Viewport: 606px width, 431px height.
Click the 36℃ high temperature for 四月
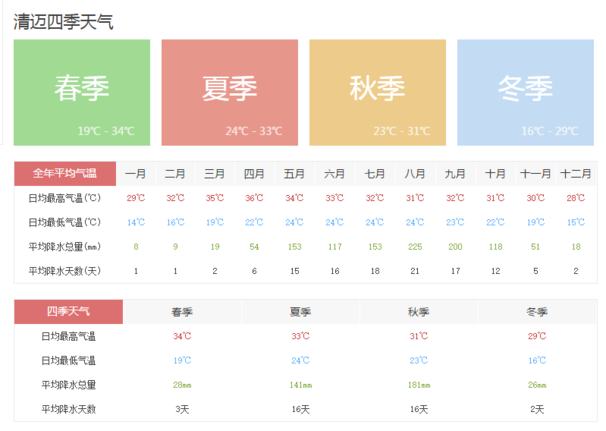click(254, 198)
